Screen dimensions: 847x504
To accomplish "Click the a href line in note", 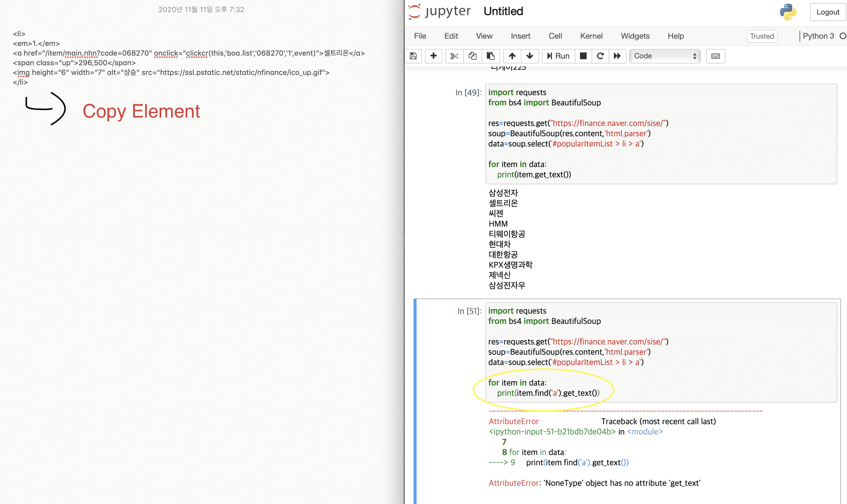I will (189, 53).
